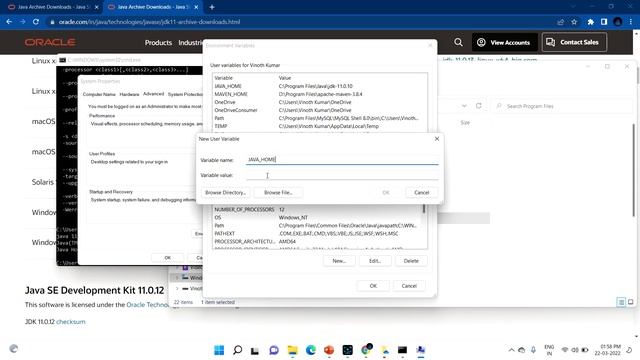The image size is (640, 360).
Task: Open the Advanced tab in System Properties
Action: (153, 94)
